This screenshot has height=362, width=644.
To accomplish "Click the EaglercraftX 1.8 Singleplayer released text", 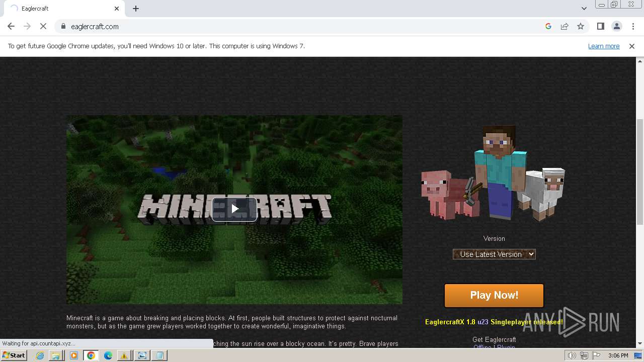I will 494,322.
